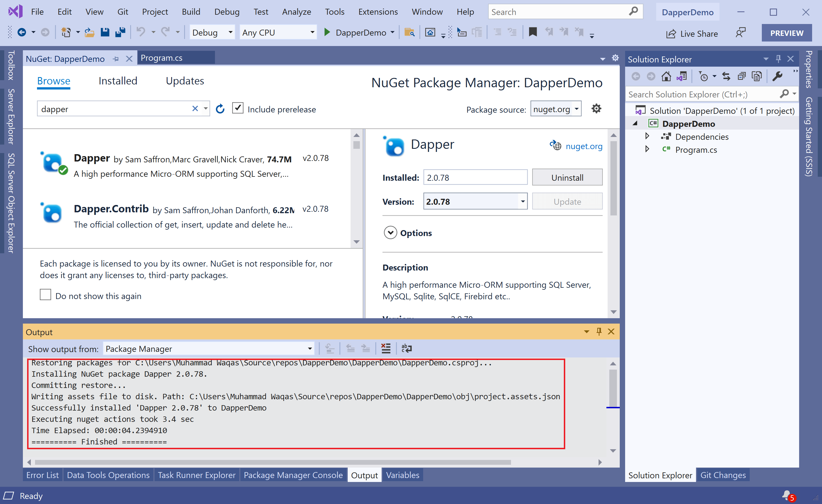
Task: Click the Output horizontal scrollbar
Action: [x=272, y=462]
